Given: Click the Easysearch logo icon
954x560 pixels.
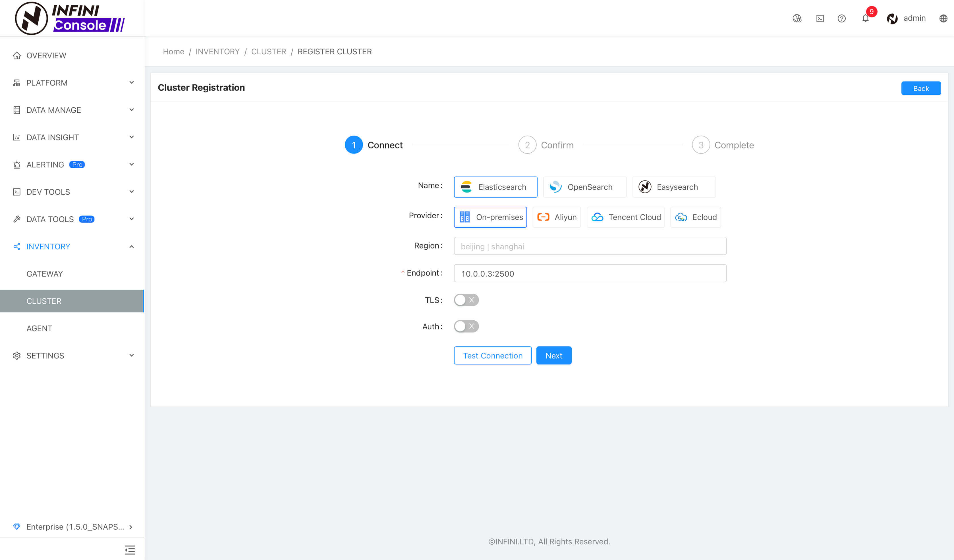Looking at the screenshot, I should click(x=645, y=187).
